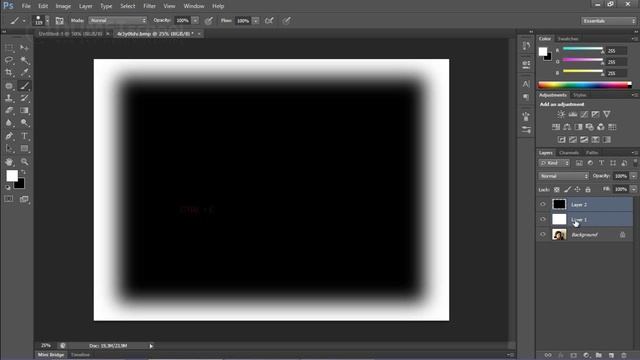Screen dimensions: 640x360
Task: Toggle lock image pixels brush icon
Action: [x=567, y=189]
